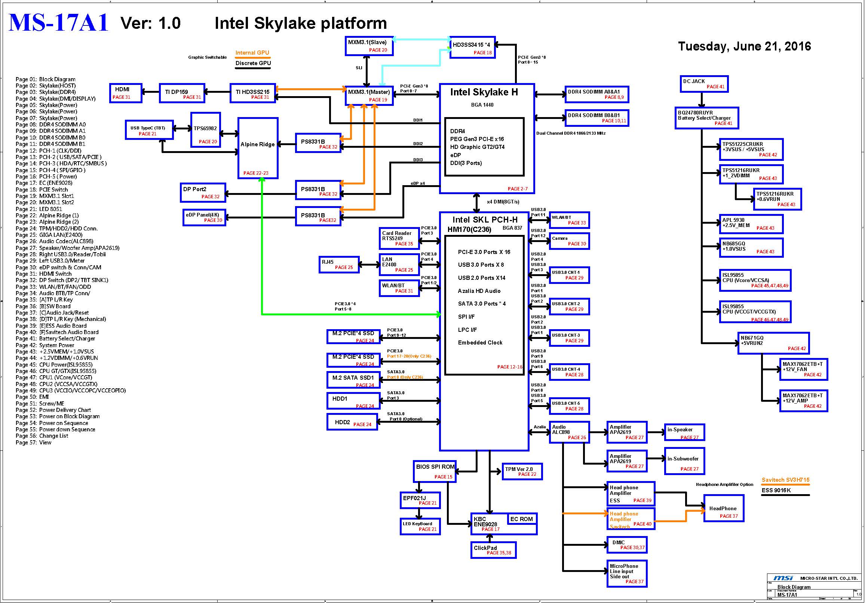Screen dimensions: 868x603
Task: Select the "Page 33: WLAN/BT/FAN/ODD" index row
Action: coord(53,287)
